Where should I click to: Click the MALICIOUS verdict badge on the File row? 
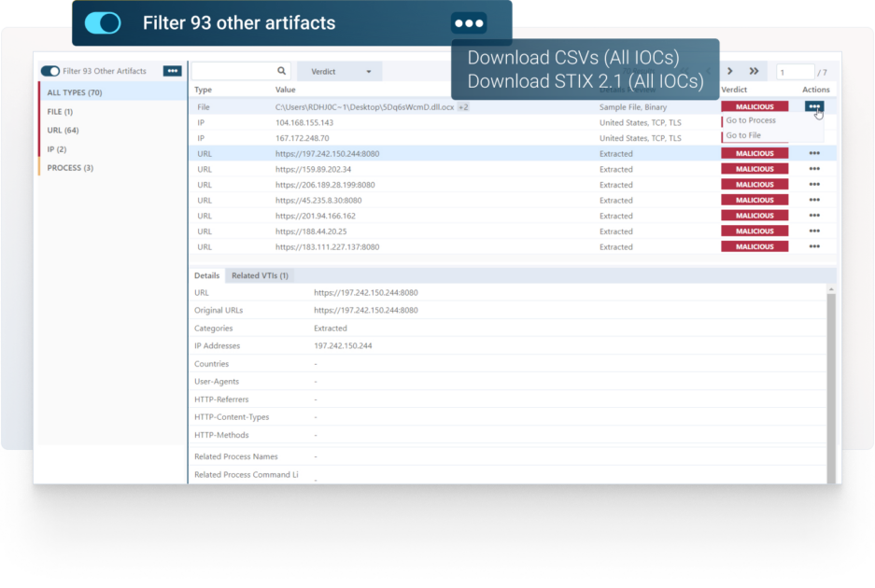pyautogui.click(x=754, y=105)
